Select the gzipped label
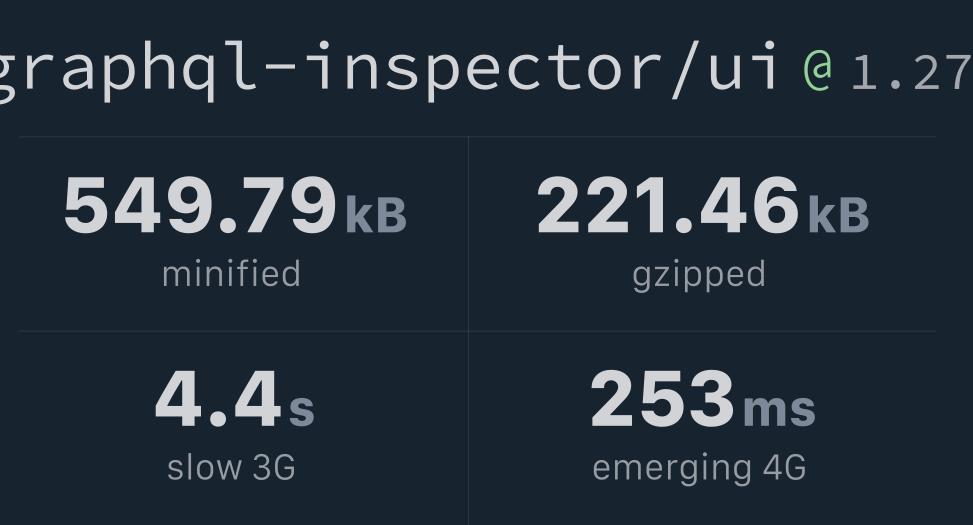 pyautogui.click(x=699, y=276)
